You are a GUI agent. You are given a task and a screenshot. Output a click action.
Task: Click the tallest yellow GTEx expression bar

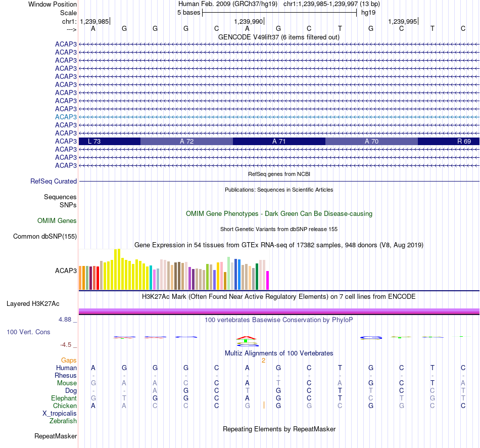coord(119,269)
